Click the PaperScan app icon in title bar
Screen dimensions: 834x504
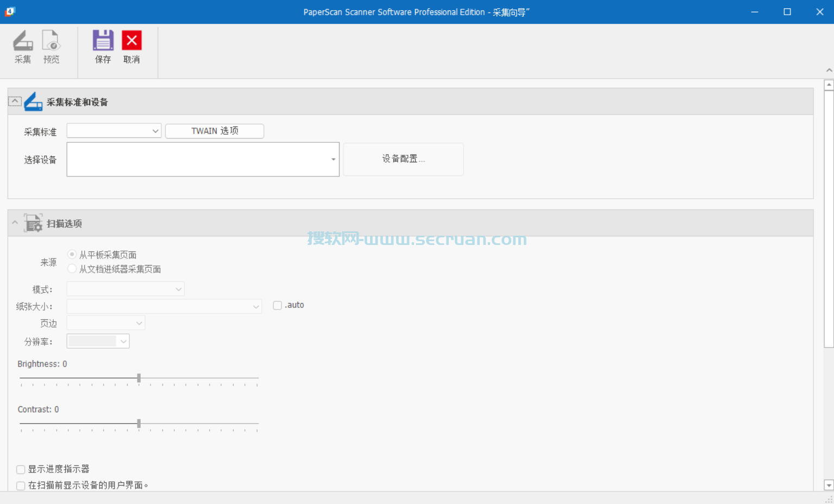tap(10, 11)
